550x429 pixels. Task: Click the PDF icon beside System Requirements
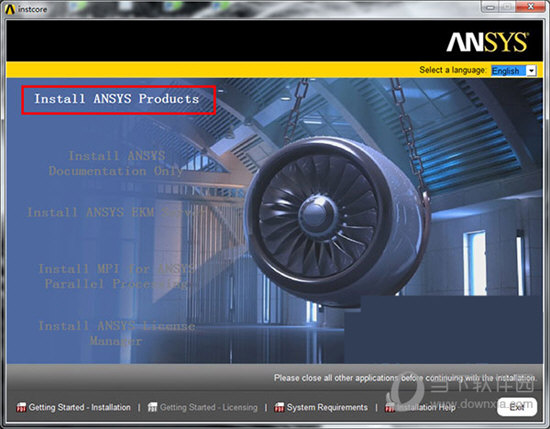279,407
